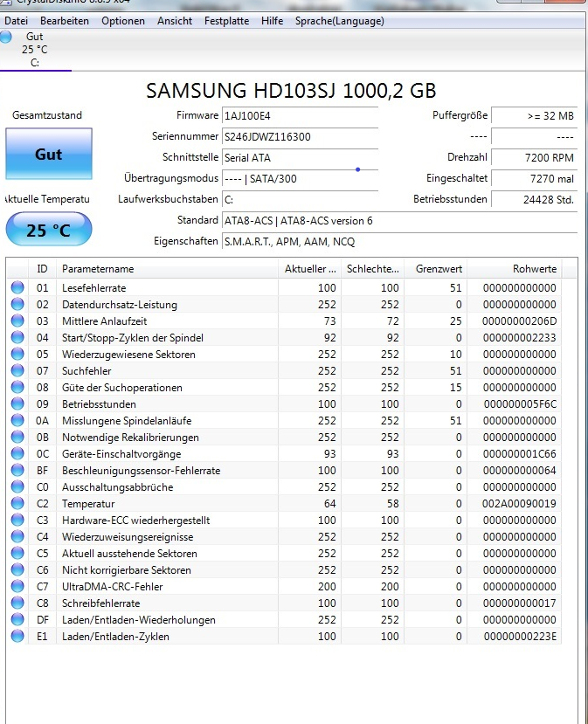The height and width of the screenshot is (724, 588).
Task: Click the drive title SAMSUNG HD103SJ 1000,2 GB
Action: pyautogui.click(x=291, y=91)
